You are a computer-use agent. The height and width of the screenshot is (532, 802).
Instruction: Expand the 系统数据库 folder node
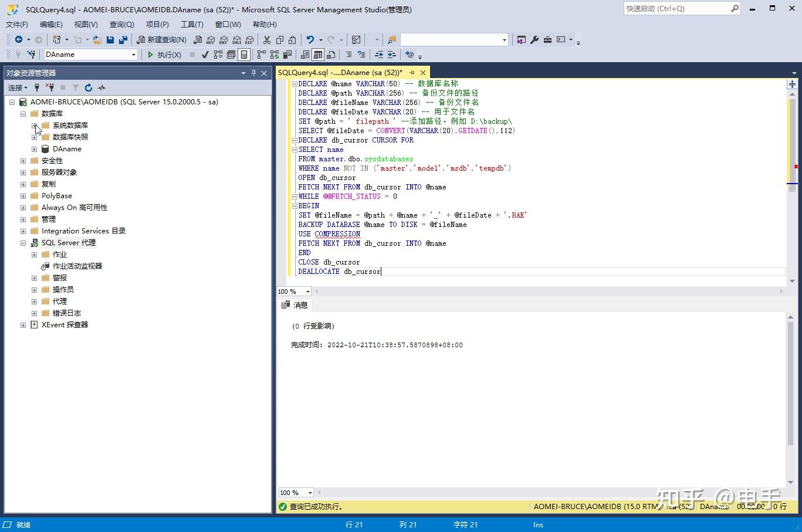[x=34, y=126]
